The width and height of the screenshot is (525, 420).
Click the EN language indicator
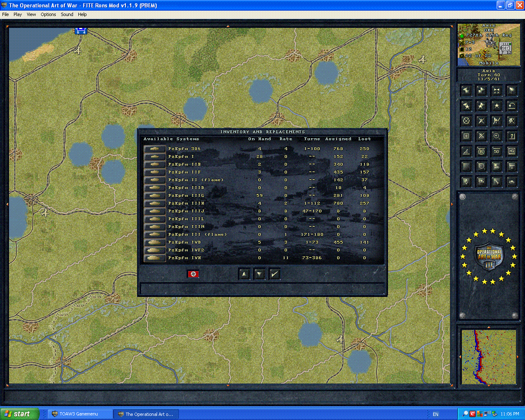(436, 414)
